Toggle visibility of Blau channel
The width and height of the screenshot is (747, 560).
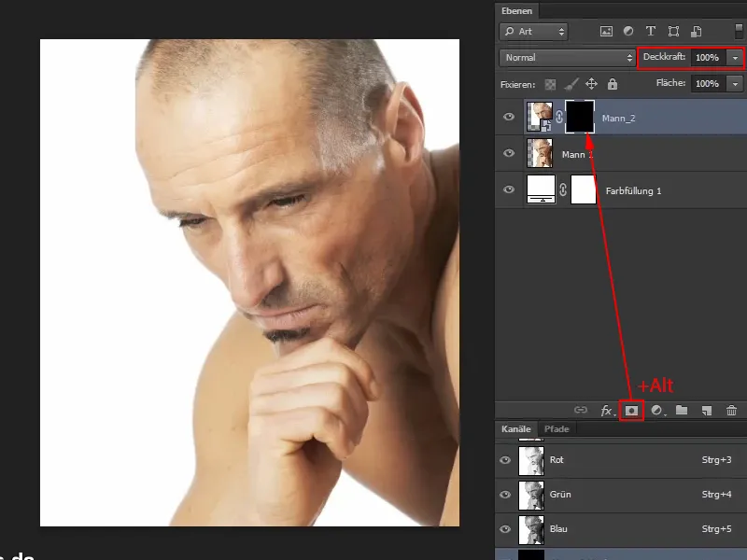[505, 529]
